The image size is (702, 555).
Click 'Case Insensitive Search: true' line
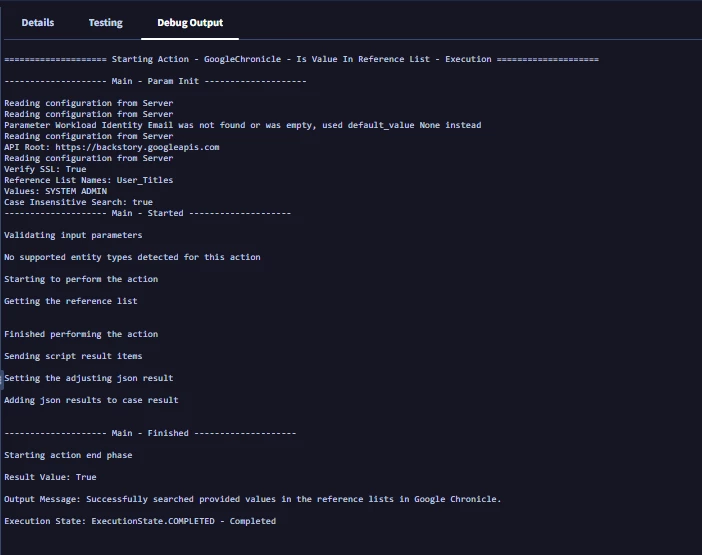(x=78, y=202)
